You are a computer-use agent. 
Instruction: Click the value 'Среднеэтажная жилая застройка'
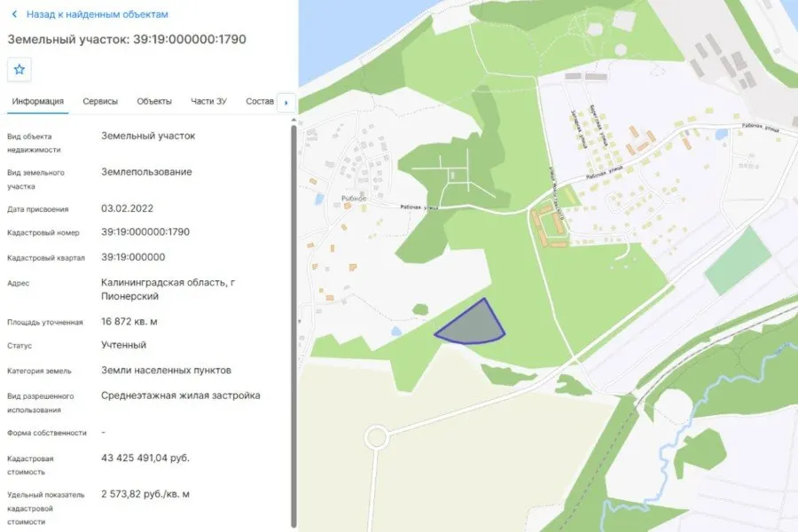point(181,395)
